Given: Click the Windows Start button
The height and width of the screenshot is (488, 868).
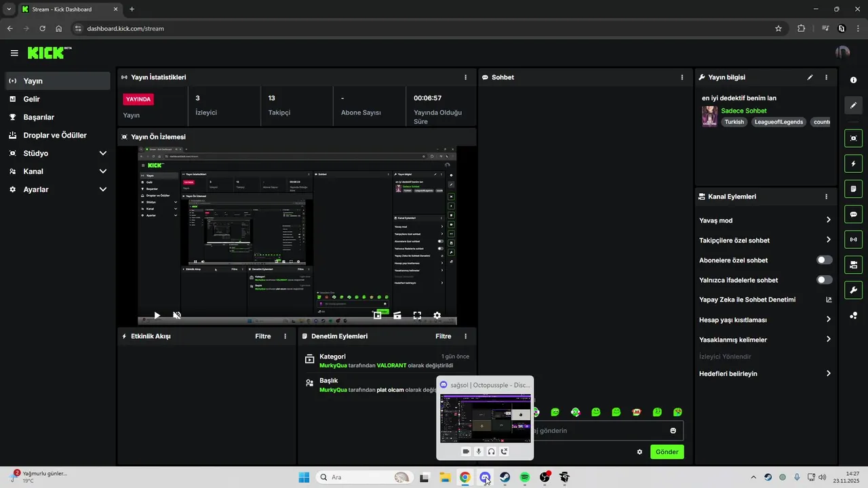Looking at the screenshot, I should 304,477.
